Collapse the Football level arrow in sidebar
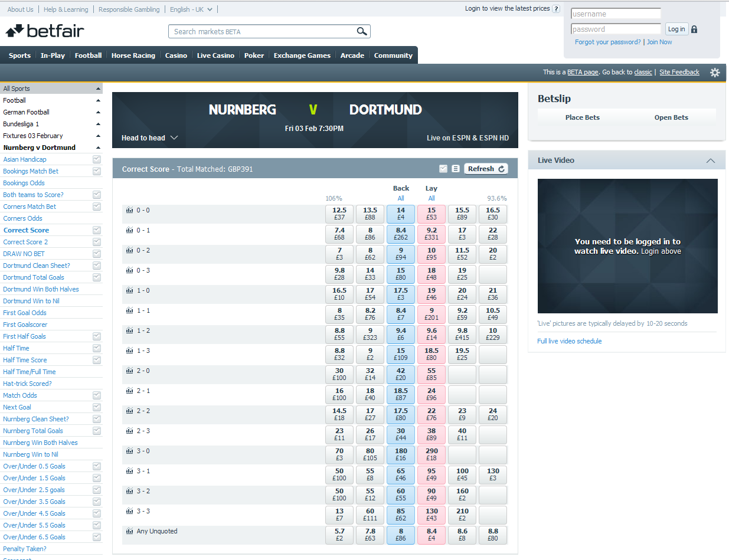This screenshot has height=560, width=729. 98,100
